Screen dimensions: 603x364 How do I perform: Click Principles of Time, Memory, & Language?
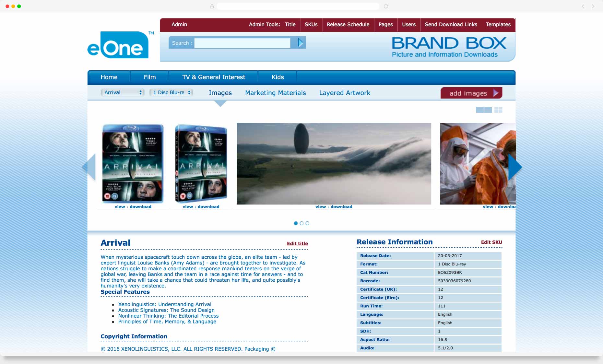pyautogui.click(x=167, y=322)
